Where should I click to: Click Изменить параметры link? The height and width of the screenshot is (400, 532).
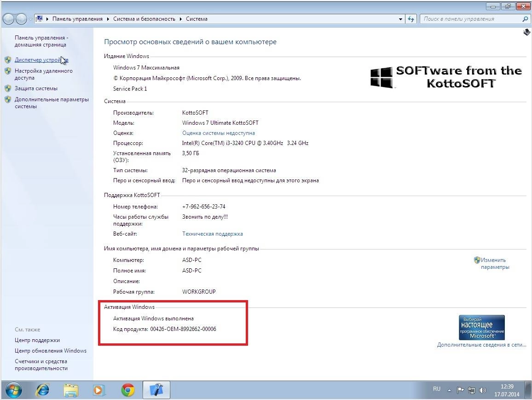[495, 264]
